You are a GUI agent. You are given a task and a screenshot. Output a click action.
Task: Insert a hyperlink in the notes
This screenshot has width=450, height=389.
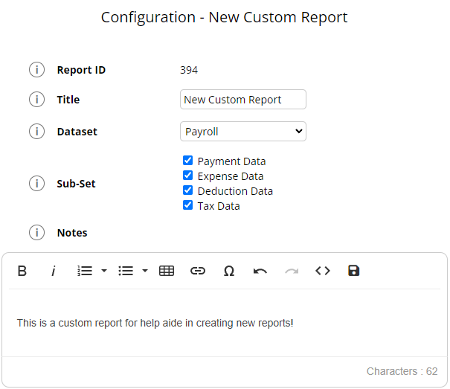[x=198, y=271]
